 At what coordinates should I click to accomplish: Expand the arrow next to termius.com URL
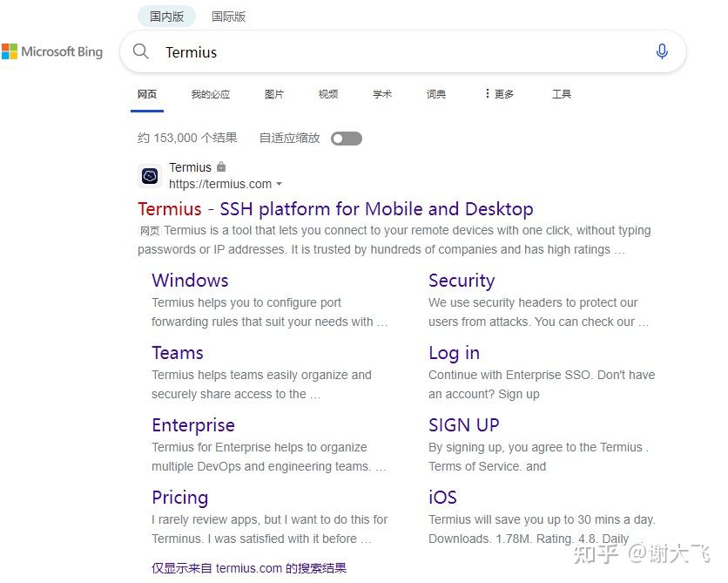279,185
